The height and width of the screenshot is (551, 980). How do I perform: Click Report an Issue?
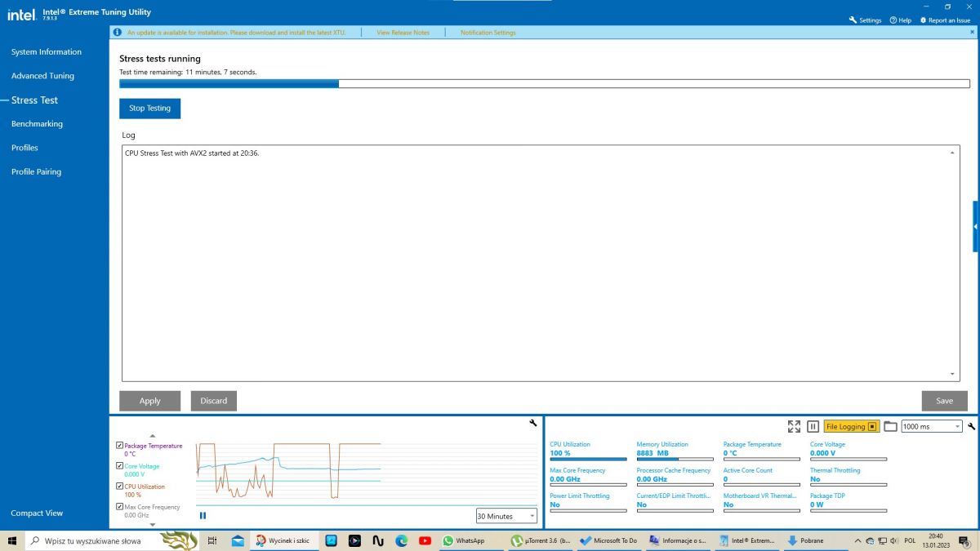point(946,20)
